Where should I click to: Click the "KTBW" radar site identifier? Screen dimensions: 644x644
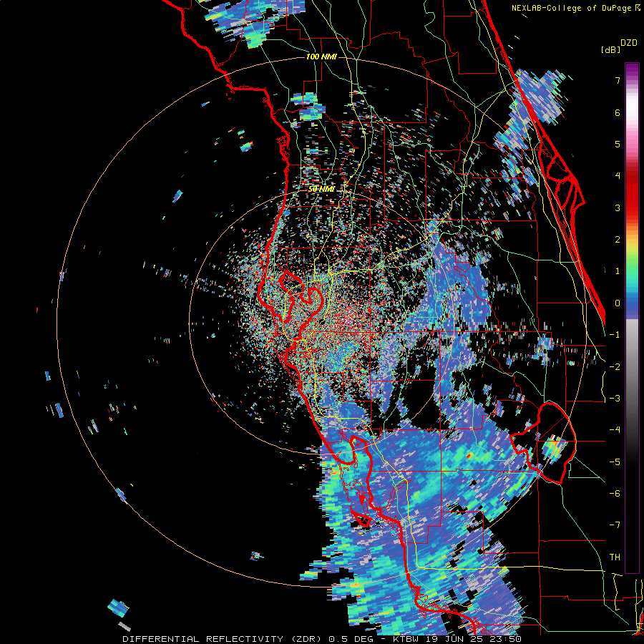406,639
